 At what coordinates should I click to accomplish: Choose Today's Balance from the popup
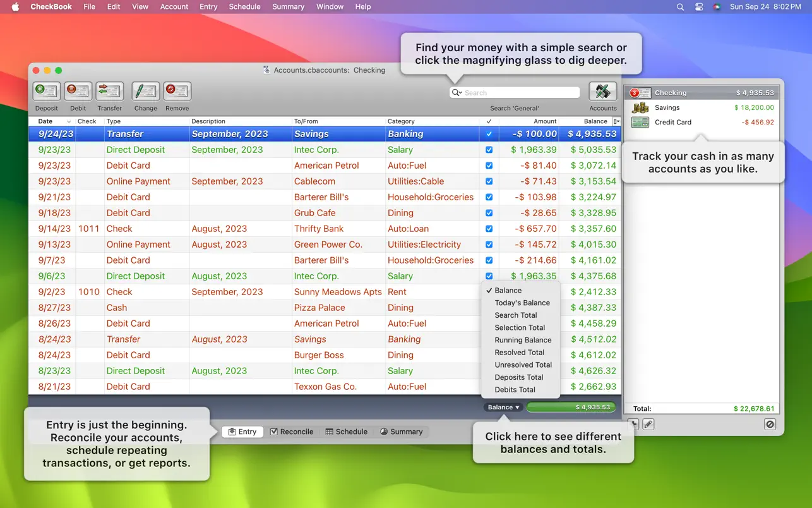tap(522, 303)
